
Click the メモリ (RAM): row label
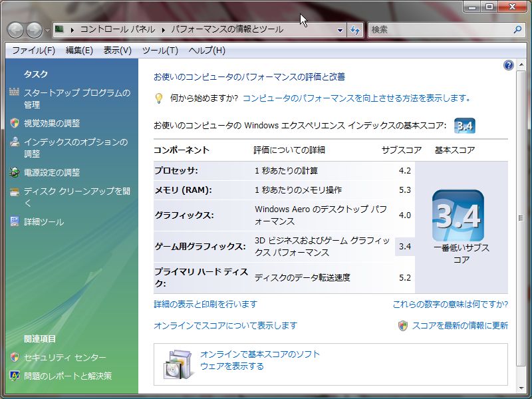(184, 190)
